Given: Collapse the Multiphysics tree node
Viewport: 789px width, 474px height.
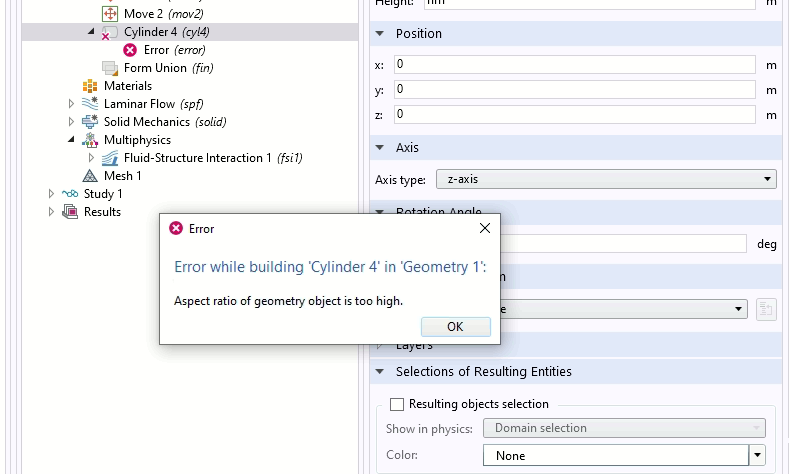Looking at the screenshot, I should click(x=71, y=140).
